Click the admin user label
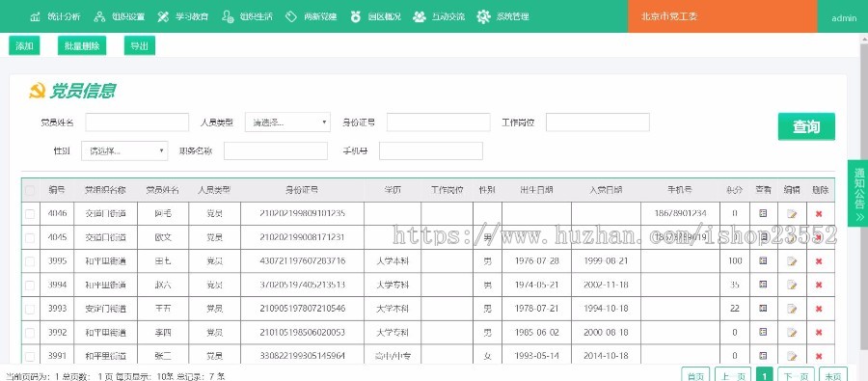 click(x=844, y=18)
